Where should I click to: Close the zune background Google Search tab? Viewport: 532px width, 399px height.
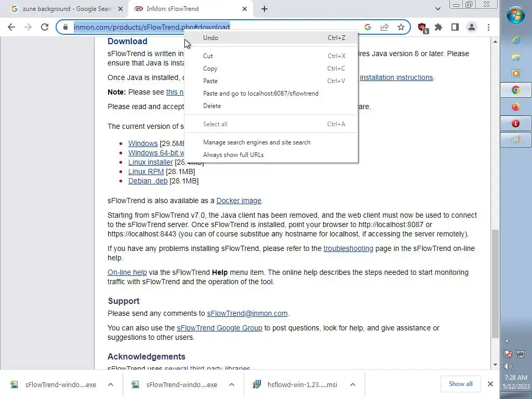point(121,9)
